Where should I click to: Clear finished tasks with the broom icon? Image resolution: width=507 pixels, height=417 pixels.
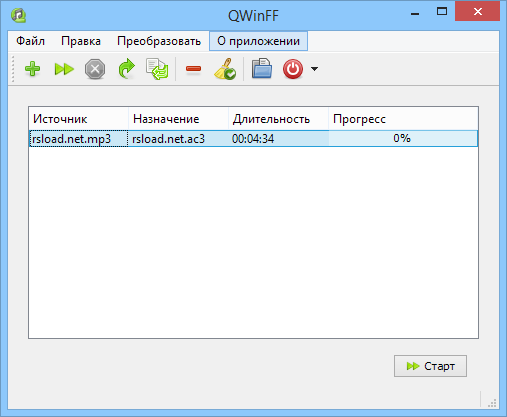[225, 69]
